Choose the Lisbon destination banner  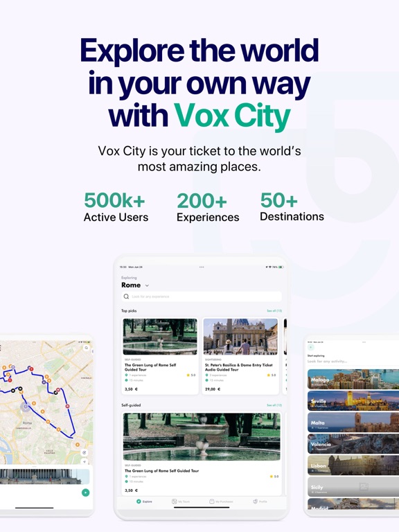click(353, 465)
